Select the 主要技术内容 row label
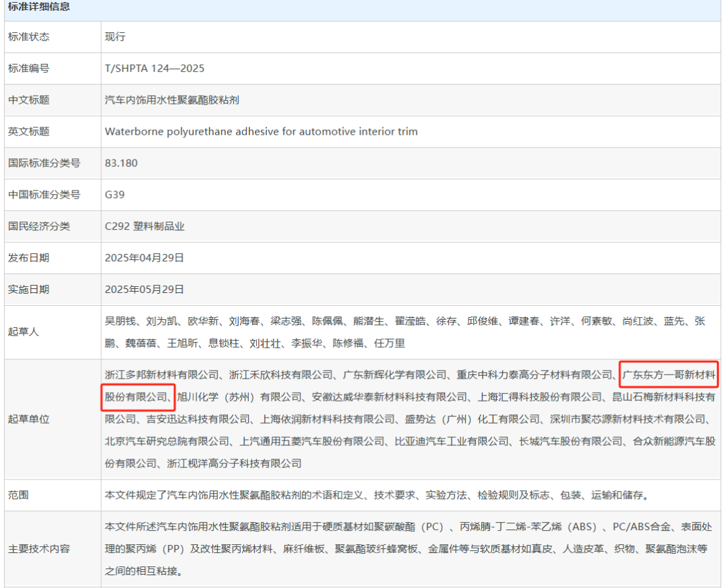 (x=38, y=549)
